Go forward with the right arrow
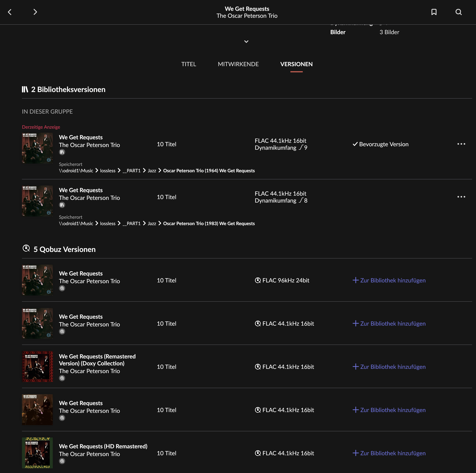Screen dimensions: 476x473 point(35,12)
